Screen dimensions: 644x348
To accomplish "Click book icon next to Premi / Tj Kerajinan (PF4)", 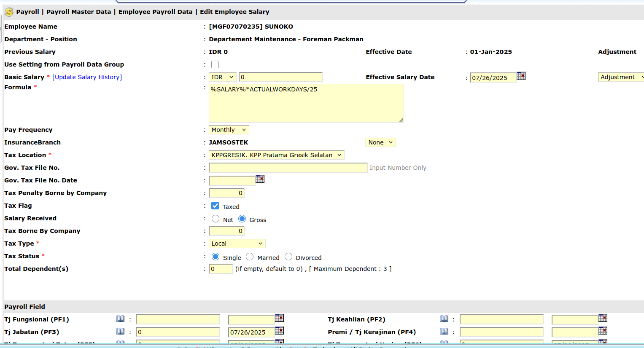I will tap(444, 332).
